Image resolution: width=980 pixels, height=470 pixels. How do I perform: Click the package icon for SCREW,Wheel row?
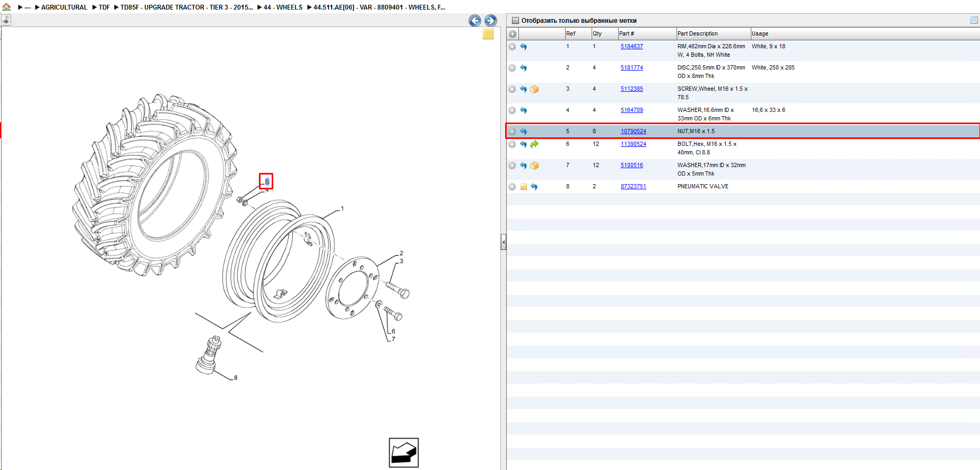point(534,89)
